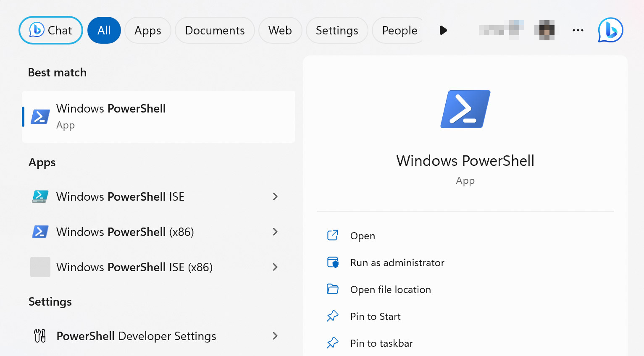Click the Run as administrator shield icon
Viewport: 644px width, 356px height.
pos(333,262)
